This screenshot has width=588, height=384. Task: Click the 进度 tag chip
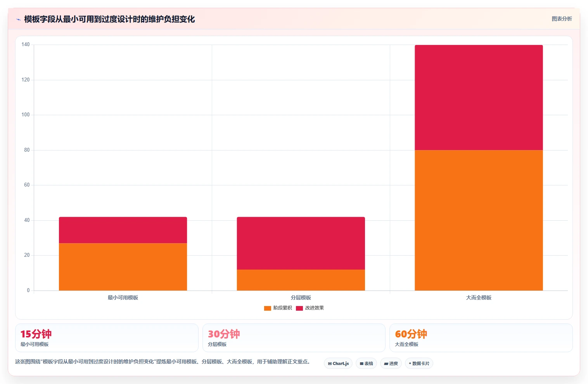391,363
